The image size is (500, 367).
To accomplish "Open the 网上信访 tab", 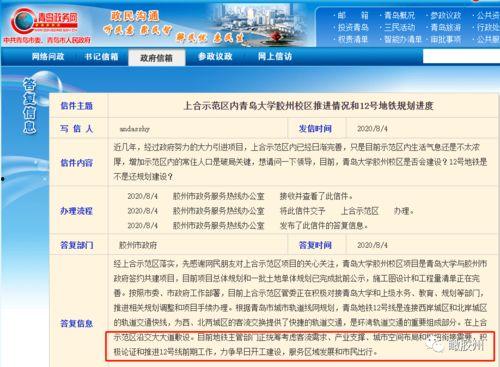I will point(275,57).
